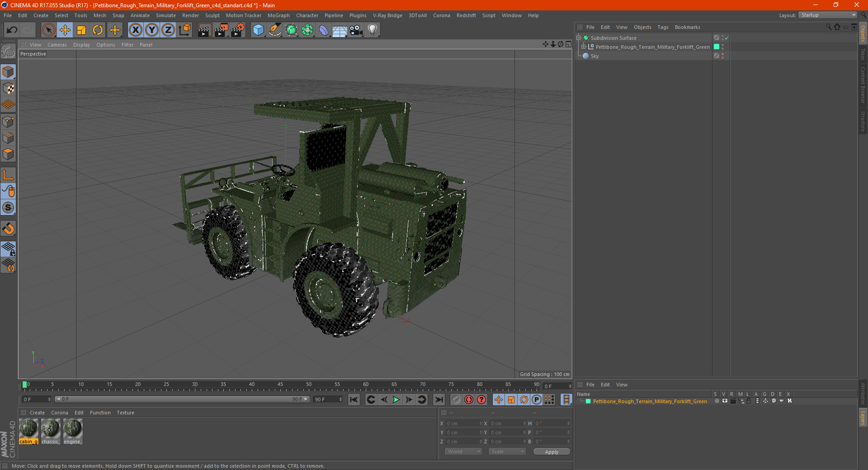The height and width of the screenshot is (470, 868).
Task: Open the Layout Startup dropdown
Action: (x=828, y=15)
